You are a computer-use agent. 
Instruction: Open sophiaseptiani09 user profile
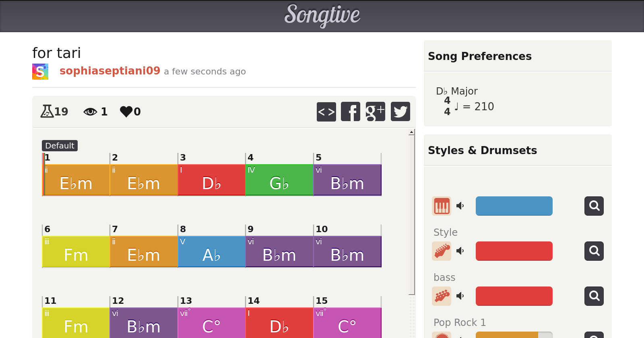tap(110, 71)
